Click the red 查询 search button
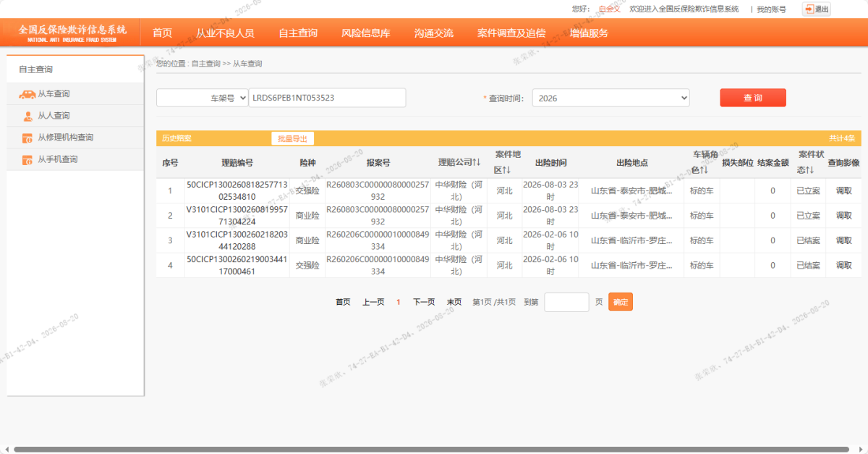 click(x=753, y=98)
